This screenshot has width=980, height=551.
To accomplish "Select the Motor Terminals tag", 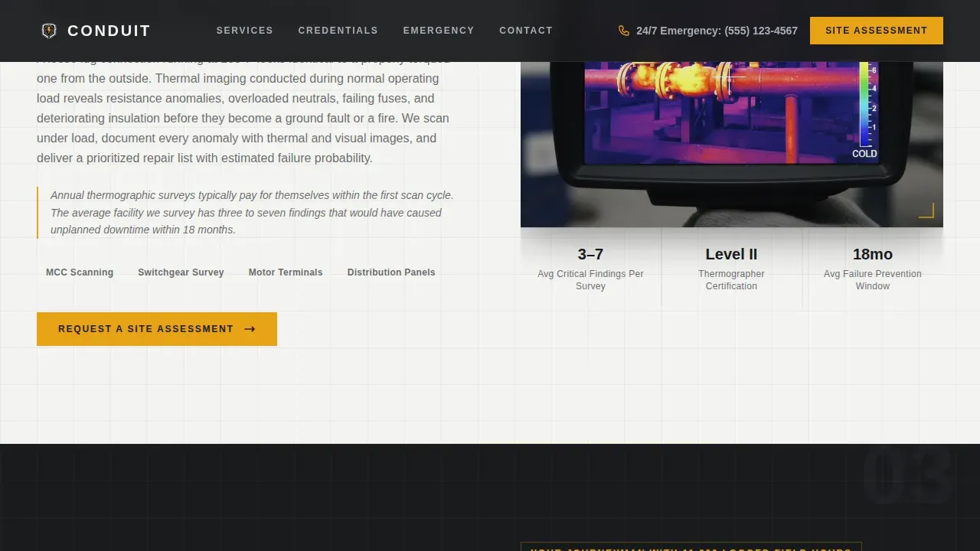I will (286, 272).
